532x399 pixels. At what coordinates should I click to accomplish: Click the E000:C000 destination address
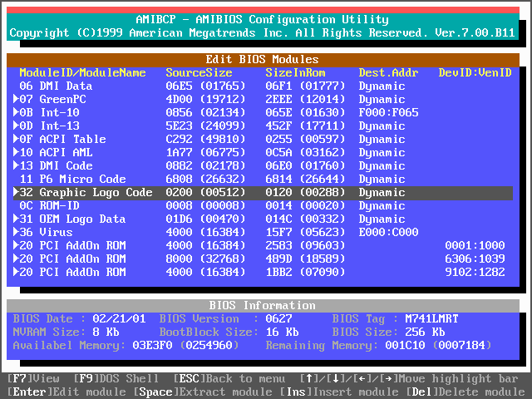coord(388,232)
